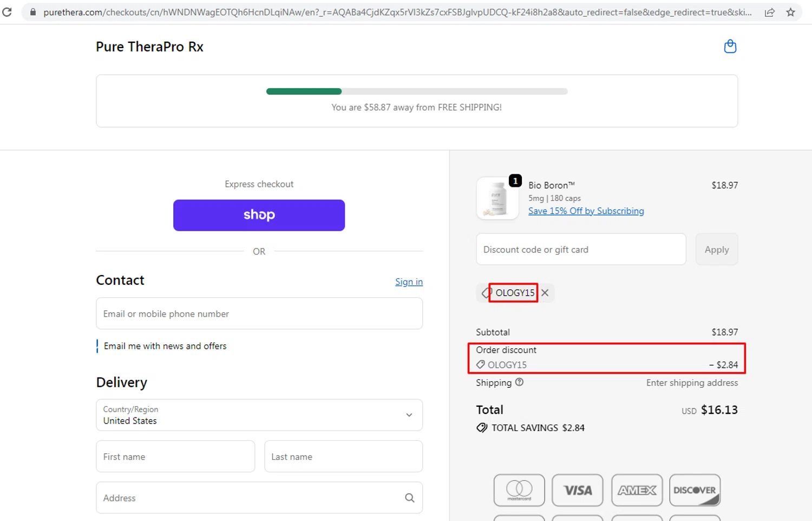The image size is (812, 521).
Task: Focus the Last name field
Action: 343,457
